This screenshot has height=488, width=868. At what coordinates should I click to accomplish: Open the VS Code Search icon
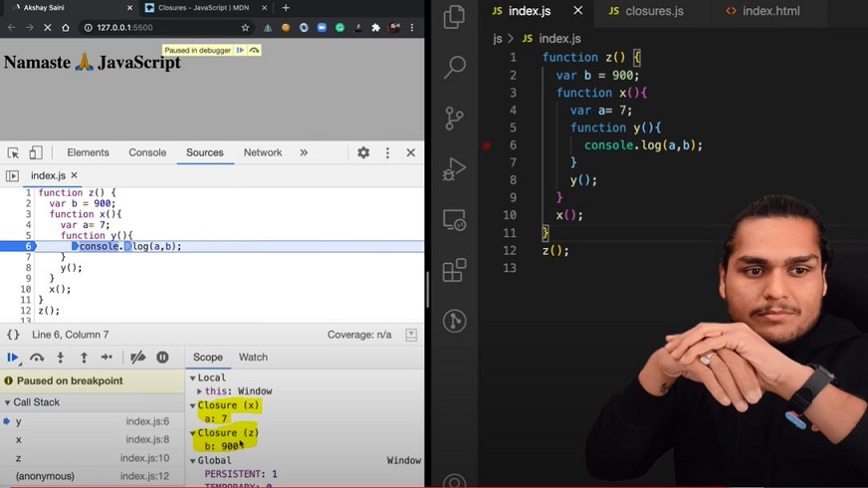point(455,67)
